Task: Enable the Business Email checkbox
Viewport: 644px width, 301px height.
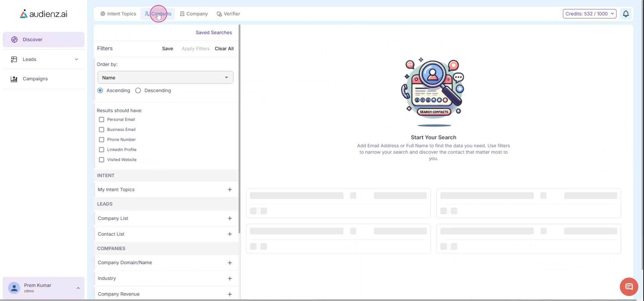Action: tap(102, 130)
